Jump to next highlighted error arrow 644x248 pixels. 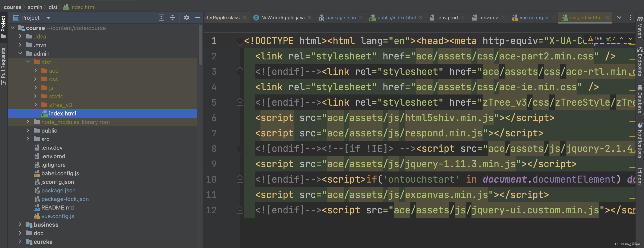coord(630,38)
